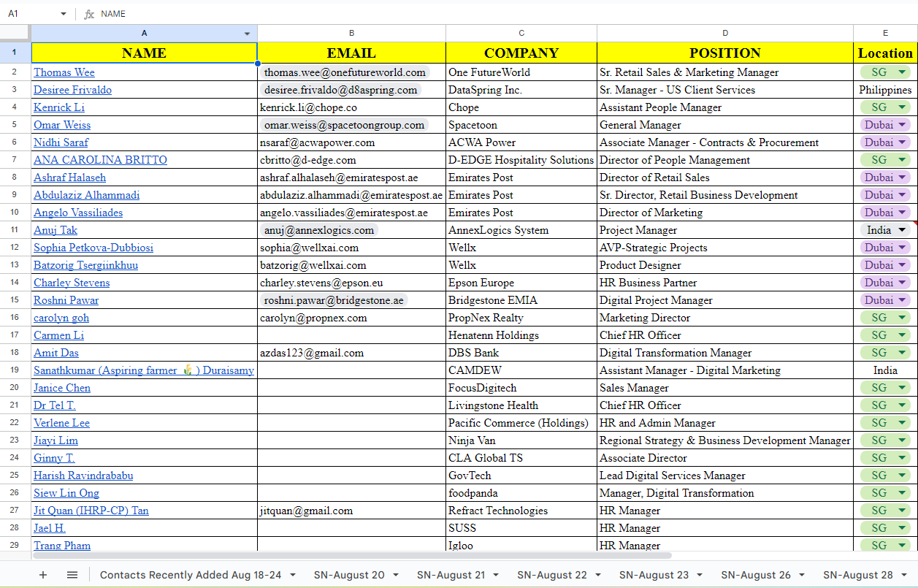Select row 11 header
This screenshot has width=918, height=588.
coord(15,230)
